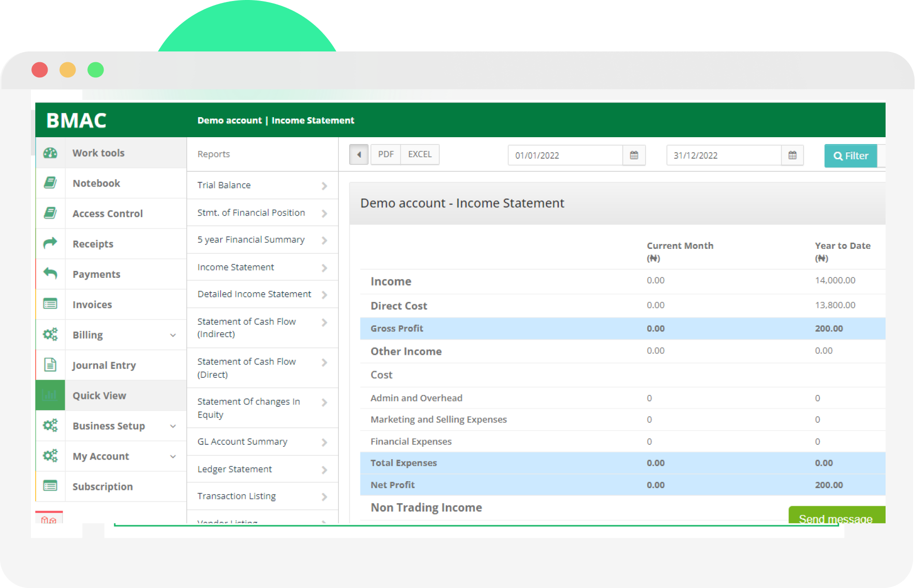Expand the Business Setup submenu
This screenshot has width=915, height=588.
pos(173,426)
